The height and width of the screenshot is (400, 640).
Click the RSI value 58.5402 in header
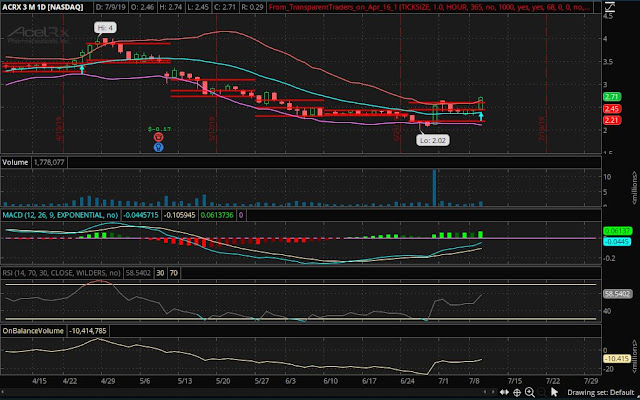138,273
